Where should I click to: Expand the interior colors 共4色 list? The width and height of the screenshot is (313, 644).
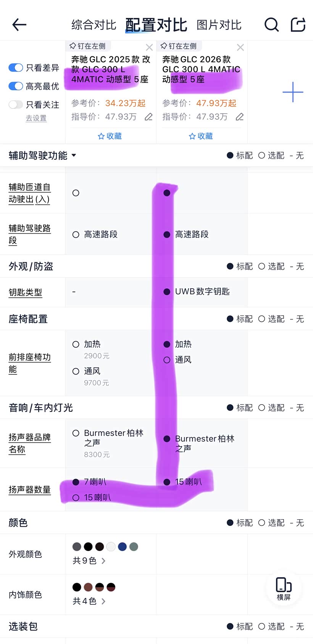(x=89, y=601)
